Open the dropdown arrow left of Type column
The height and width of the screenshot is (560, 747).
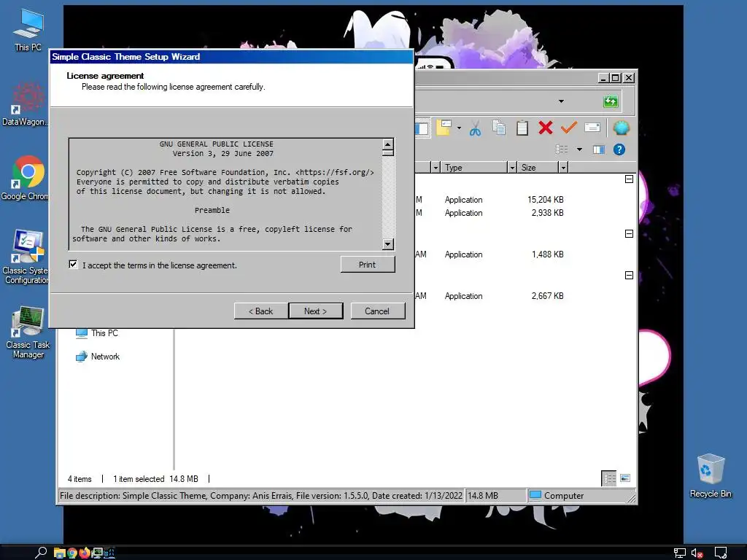tap(436, 168)
